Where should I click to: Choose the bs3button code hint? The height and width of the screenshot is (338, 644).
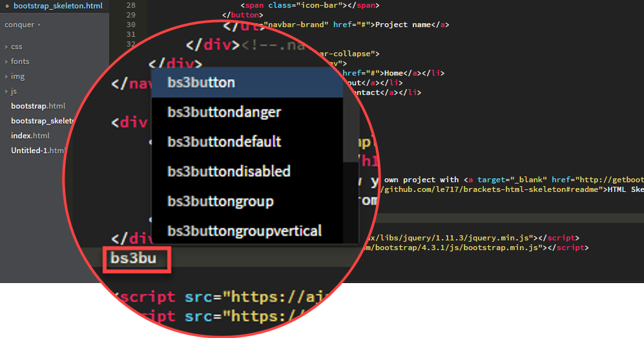pos(247,83)
